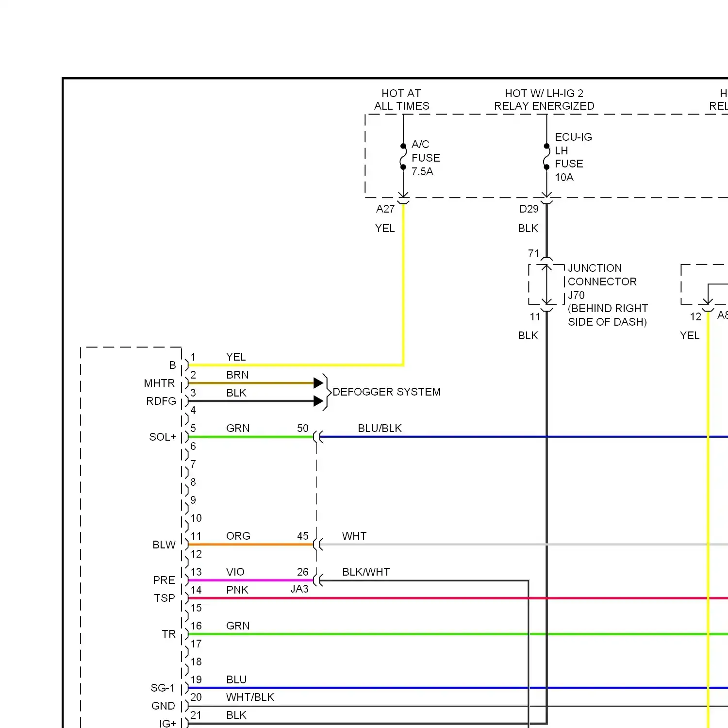Click the HOT W/ LH-IG 2 RELAY ENERGIZED label
728x728 pixels.
pos(544,99)
